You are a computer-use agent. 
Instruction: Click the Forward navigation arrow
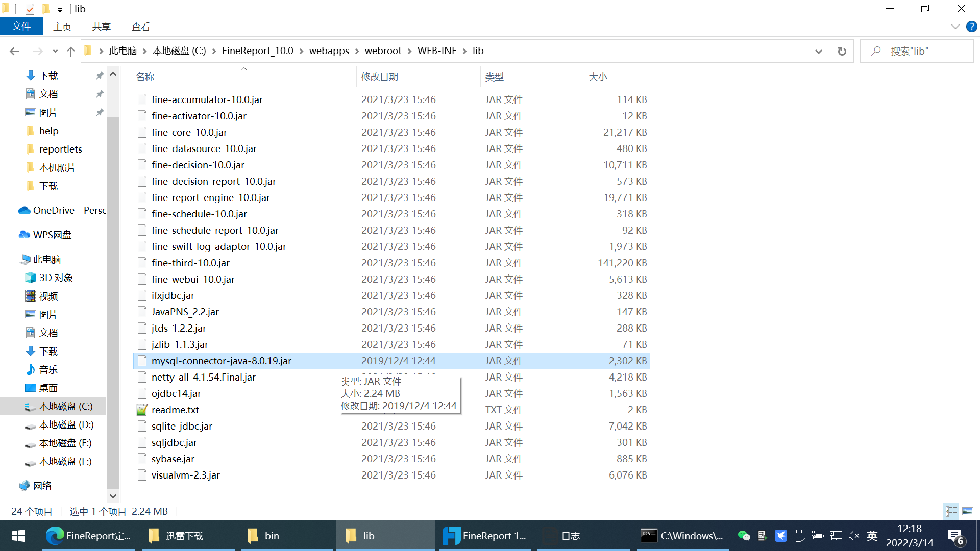pos(38,51)
